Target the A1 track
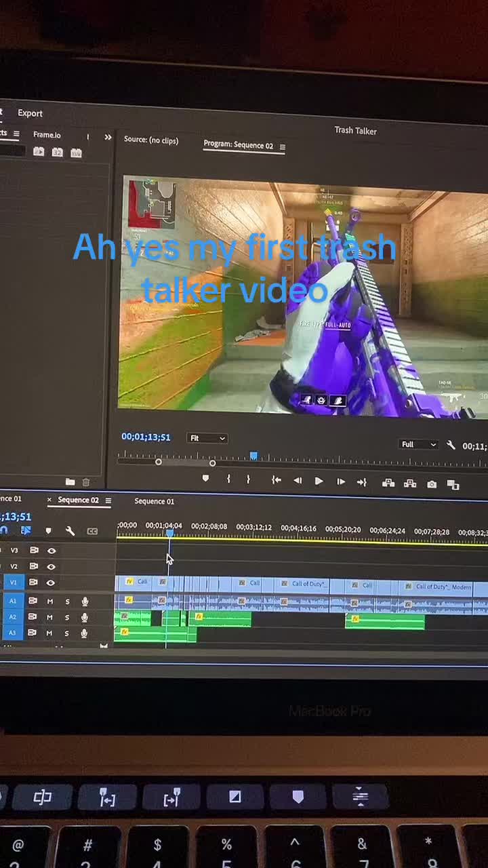This screenshot has width=488, height=868. (12, 601)
